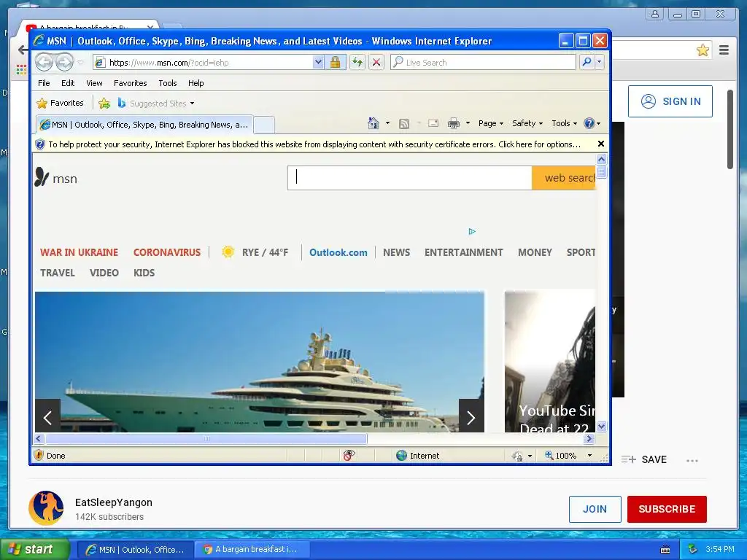Click the Chrome user profile icon
Image resolution: width=747 pixels, height=560 pixels.
(x=655, y=14)
